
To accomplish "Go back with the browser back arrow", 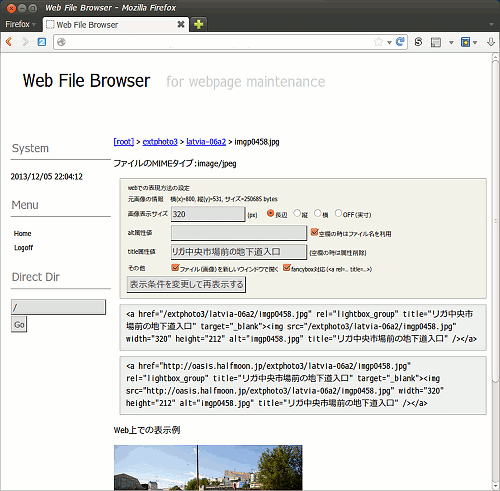I will pyautogui.click(x=9, y=42).
